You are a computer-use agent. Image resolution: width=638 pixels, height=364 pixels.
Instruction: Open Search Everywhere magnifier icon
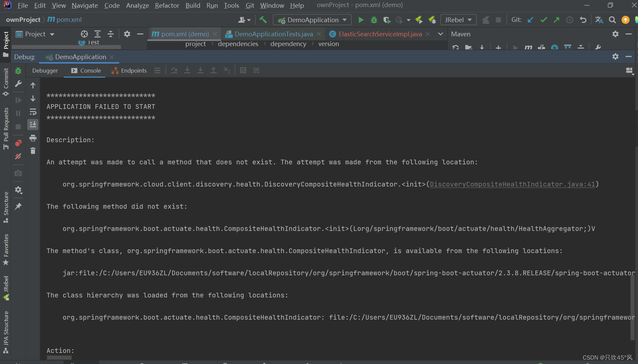[x=612, y=20]
